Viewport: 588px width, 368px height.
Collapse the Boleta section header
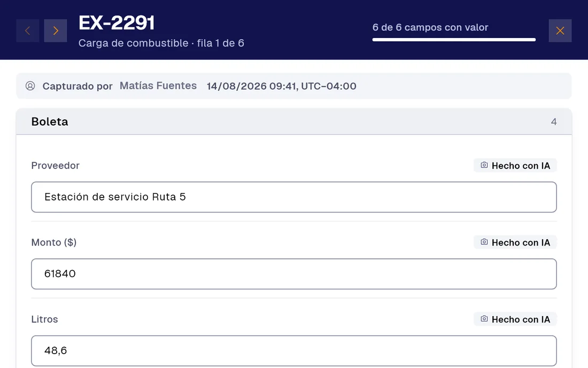(x=294, y=121)
